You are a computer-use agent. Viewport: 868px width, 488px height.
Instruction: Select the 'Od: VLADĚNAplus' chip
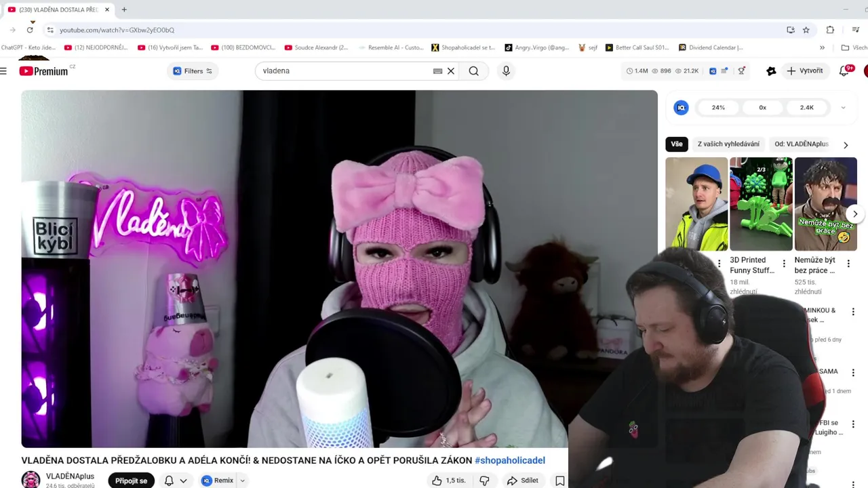(x=802, y=144)
